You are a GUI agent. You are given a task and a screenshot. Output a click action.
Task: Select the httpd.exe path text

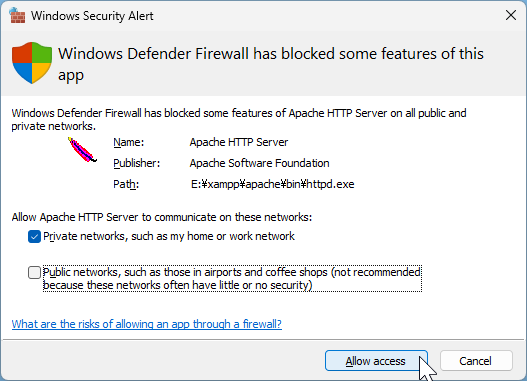click(273, 184)
